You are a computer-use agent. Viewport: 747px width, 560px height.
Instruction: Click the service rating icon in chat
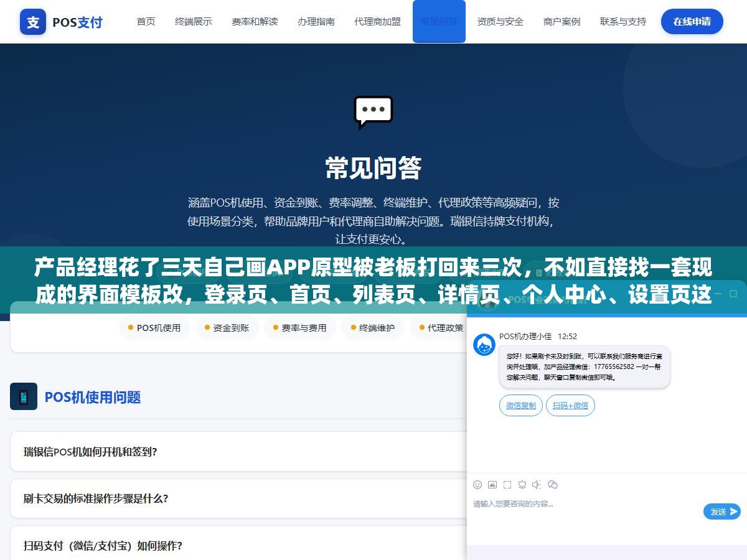point(522,485)
